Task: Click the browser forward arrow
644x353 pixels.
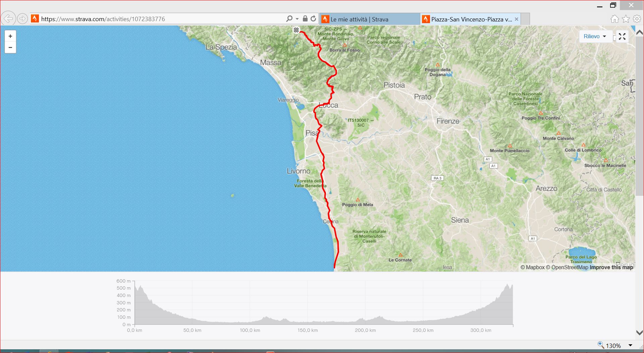Action: coord(22,19)
